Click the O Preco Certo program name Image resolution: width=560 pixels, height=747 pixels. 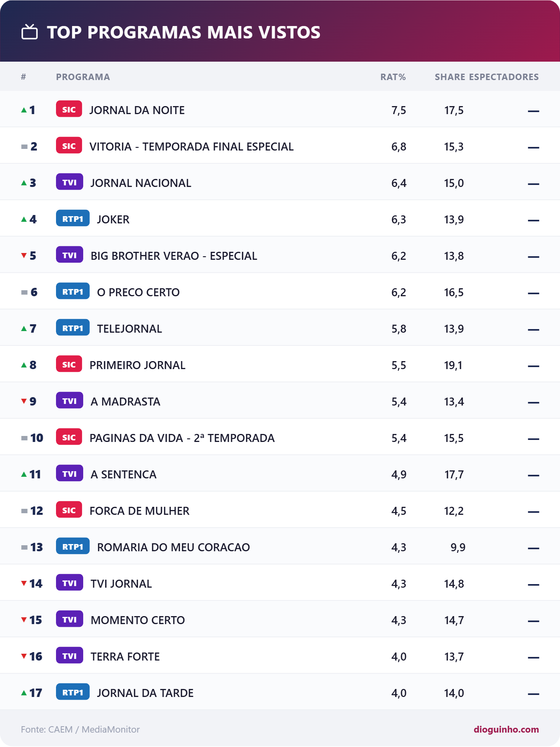click(138, 292)
